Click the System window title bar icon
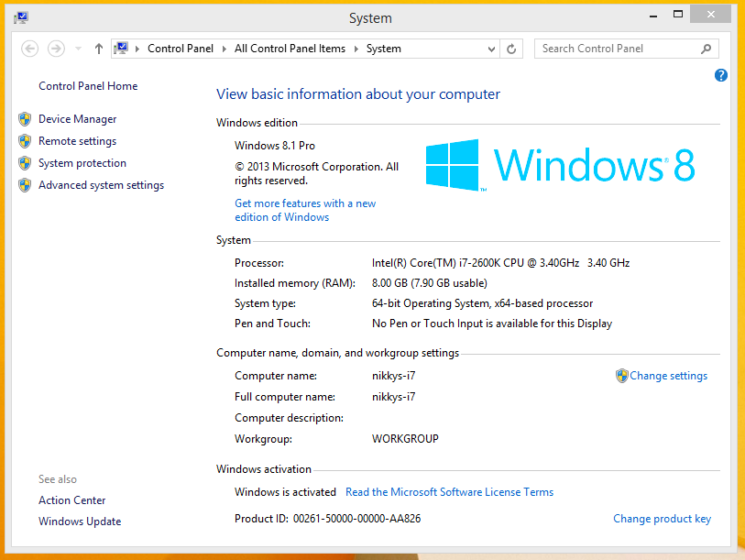Viewport: 745px width, 560px height. point(21,18)
